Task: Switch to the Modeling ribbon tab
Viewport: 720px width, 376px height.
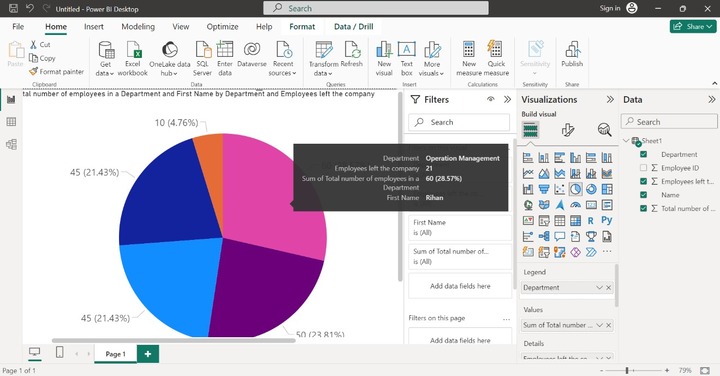Action: pyautogui.click(x=138, y=27)
